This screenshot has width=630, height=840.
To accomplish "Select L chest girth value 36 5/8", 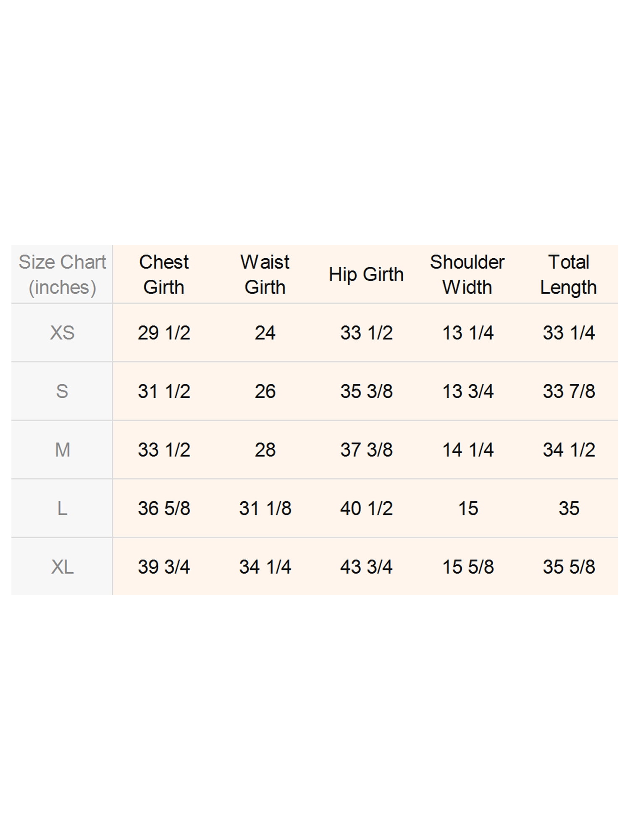I will pyautogui.click(x=164, y=509).
